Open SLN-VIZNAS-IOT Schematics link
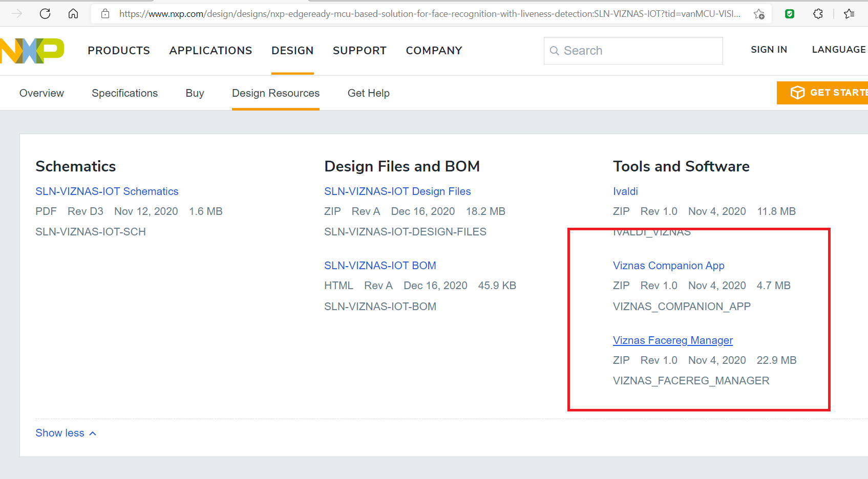Screen dimensions: 868x479 107,191
